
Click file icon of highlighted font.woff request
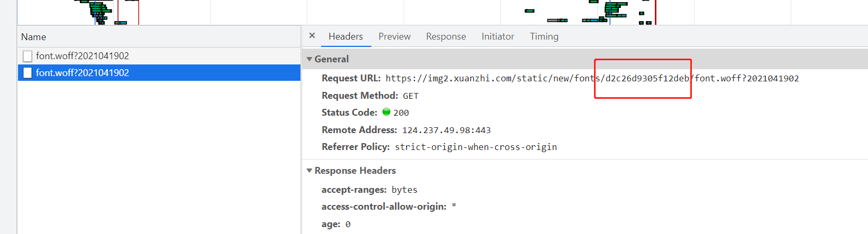[28, 73]
